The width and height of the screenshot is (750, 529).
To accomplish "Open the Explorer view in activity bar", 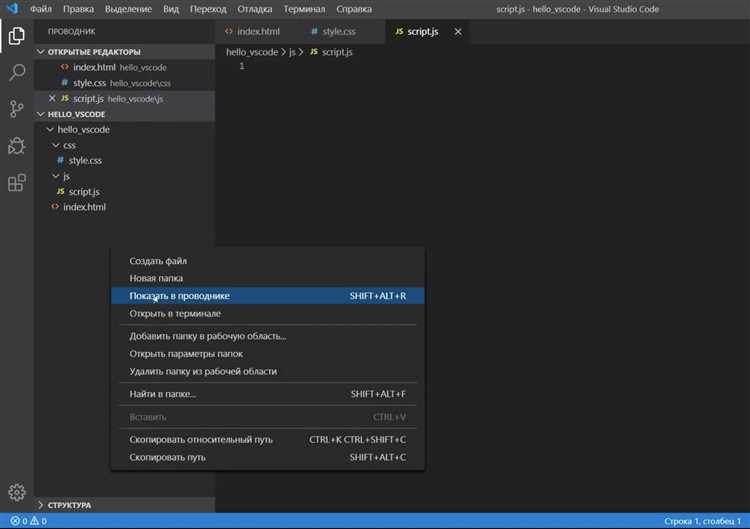I will tap(16, 36).
